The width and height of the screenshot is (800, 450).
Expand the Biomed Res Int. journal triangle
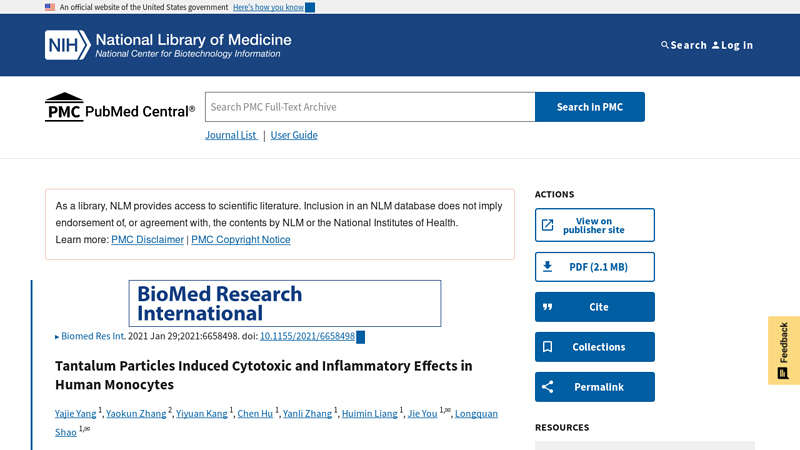[57, 337]
